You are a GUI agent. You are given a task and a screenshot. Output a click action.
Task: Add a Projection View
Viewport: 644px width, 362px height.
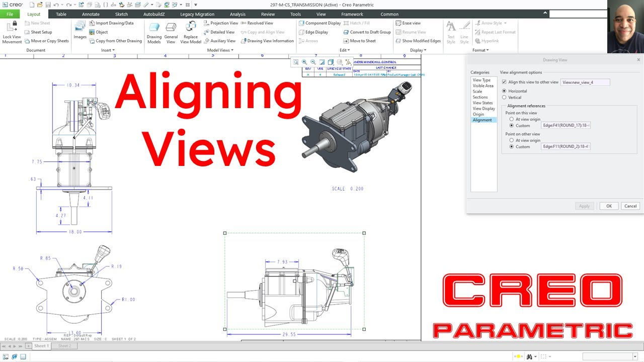(x=221, y=23)
